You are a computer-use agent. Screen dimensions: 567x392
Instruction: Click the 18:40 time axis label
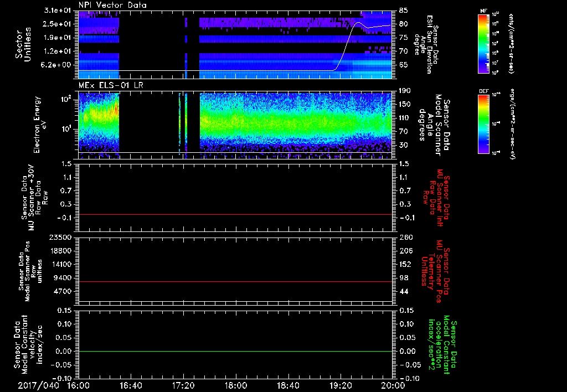(x=288, y=385)
